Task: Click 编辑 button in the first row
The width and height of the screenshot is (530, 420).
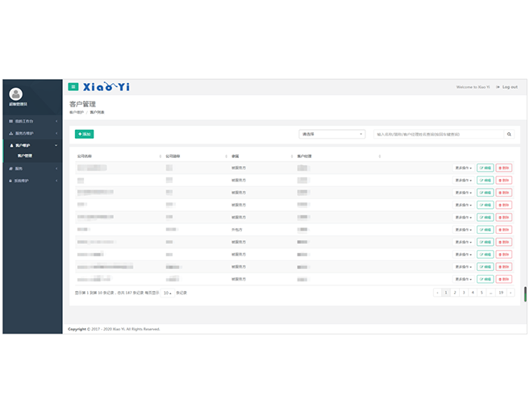Action: [x=485, y=168]
